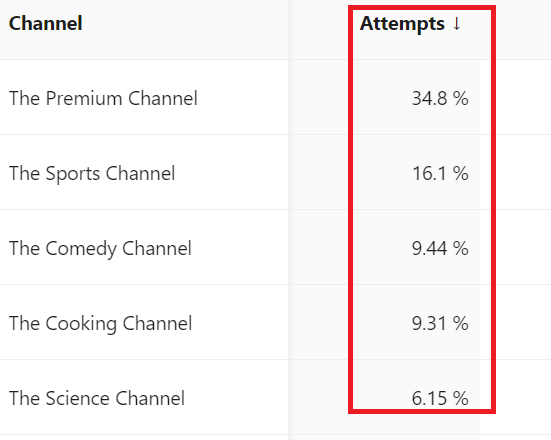Click the 34.8 % attempts value

click(x=440, y=98)
